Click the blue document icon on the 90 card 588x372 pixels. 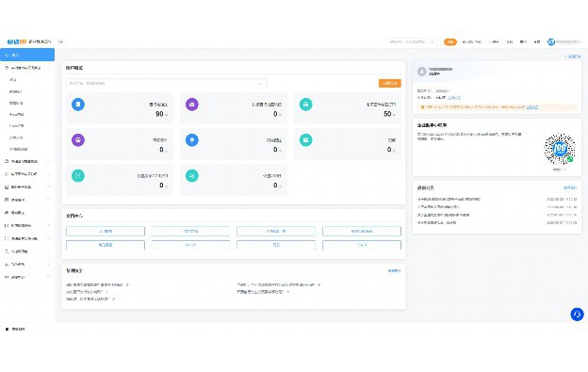[x=78, y=105]
